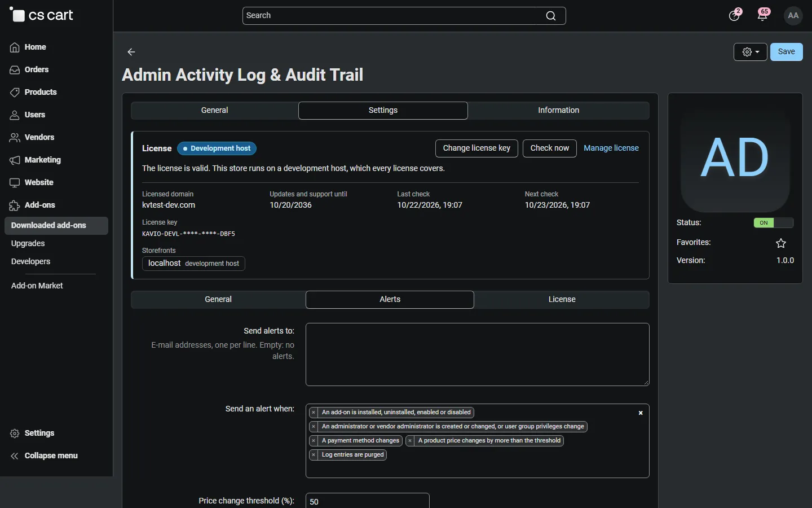This screenshot has height=508, width=812.
Task: Switch to the Information tab
Action: [559, 111]
